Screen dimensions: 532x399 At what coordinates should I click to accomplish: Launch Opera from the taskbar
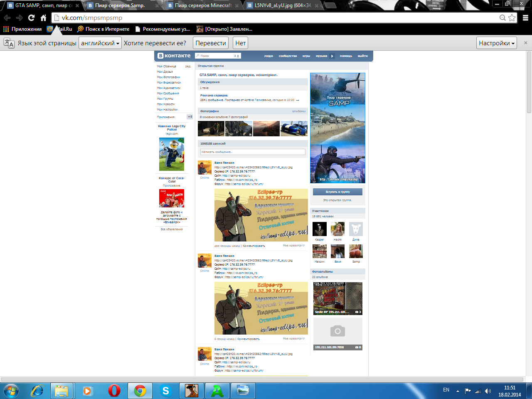tap(114, 391)
